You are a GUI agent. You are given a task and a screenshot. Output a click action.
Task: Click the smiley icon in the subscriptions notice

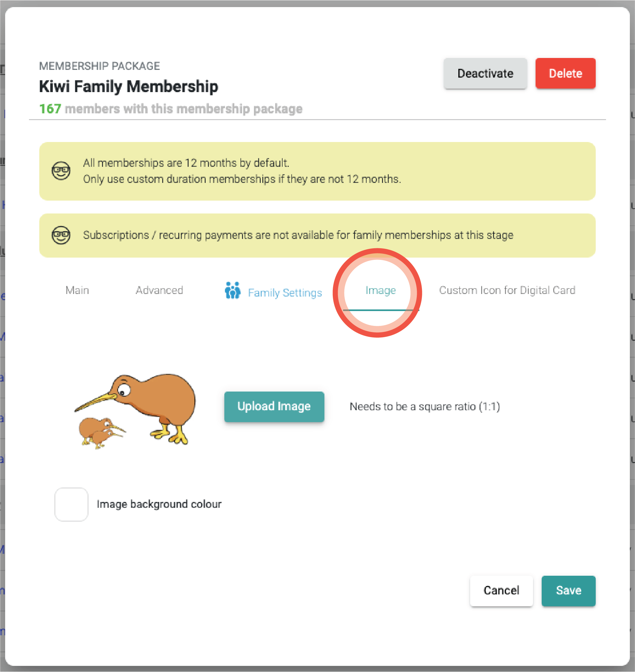click(x=61, y=235)
